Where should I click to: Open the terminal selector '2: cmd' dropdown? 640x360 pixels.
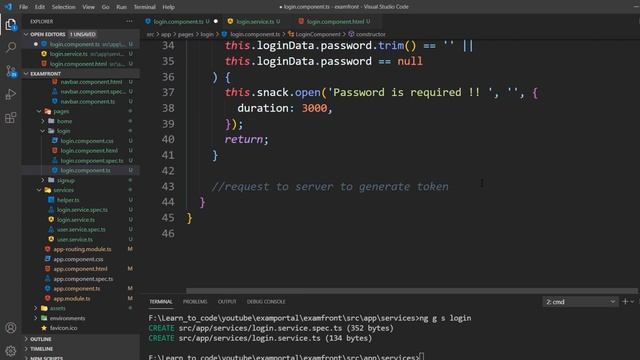[x=580, y=302]
